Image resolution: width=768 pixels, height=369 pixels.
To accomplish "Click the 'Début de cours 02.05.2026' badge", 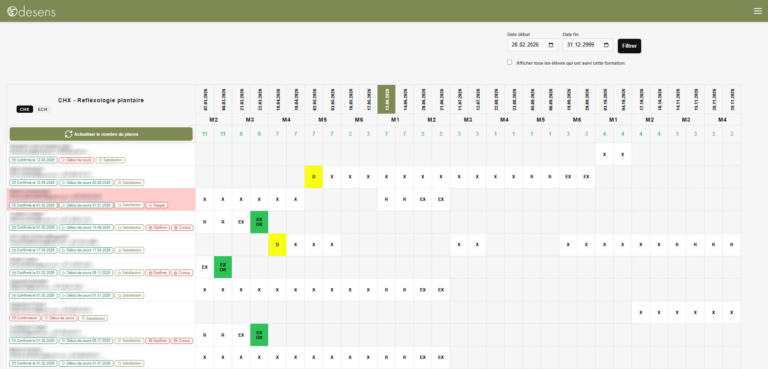I will [86, 182].
